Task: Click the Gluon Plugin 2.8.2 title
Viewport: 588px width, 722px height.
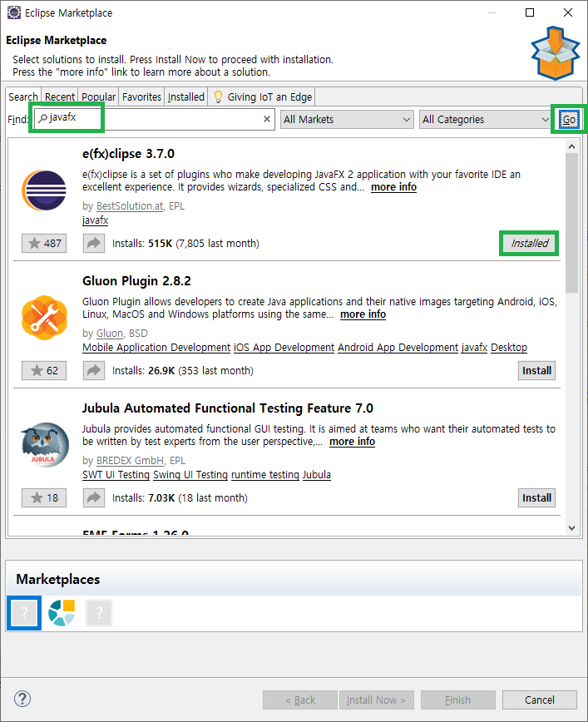Action: [x=136, y=281]
